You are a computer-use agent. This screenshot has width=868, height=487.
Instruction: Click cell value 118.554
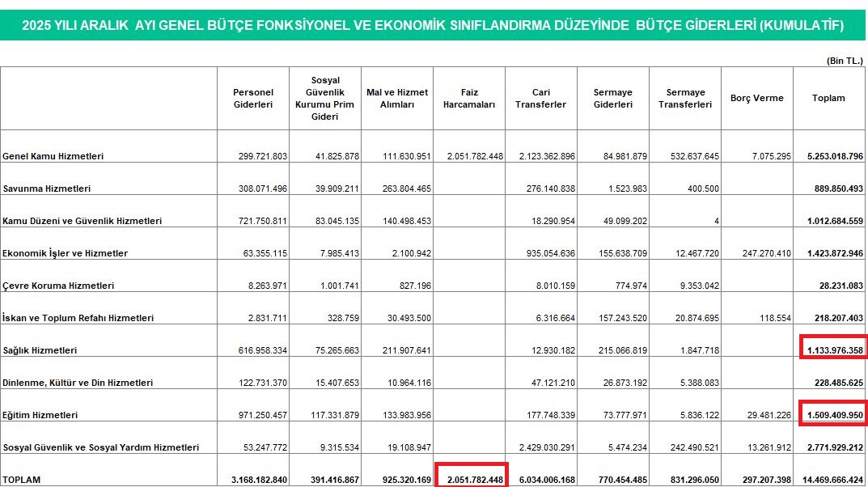pos(775,318)
